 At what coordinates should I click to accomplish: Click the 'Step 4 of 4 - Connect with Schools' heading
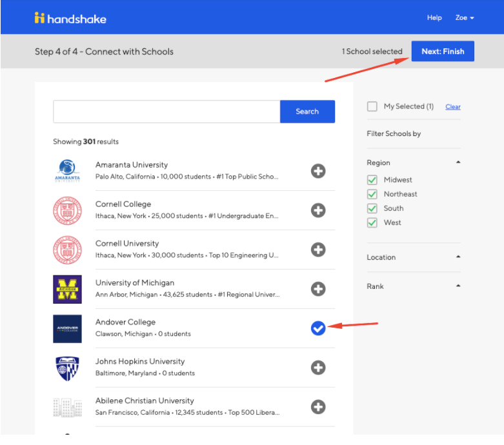(x=104, y=52)
